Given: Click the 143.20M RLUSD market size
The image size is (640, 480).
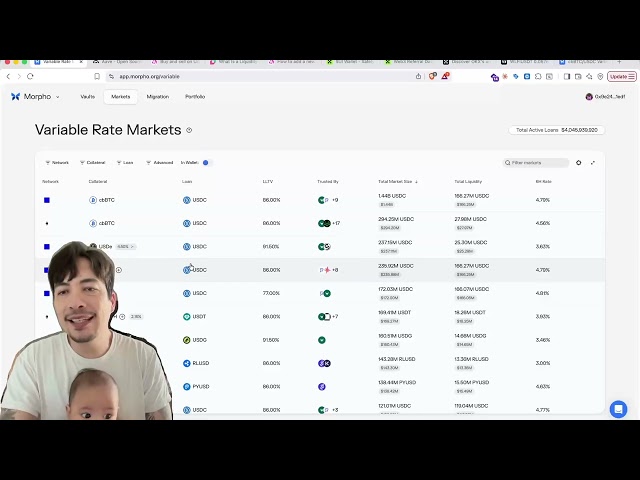Looking at the screenshot, I should [396, 359].
